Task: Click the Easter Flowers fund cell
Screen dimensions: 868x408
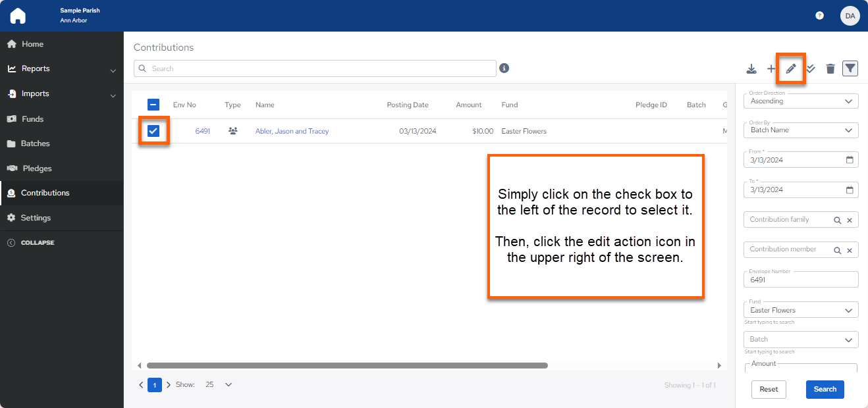Action: pyautogui.click(x=524, y=131)
